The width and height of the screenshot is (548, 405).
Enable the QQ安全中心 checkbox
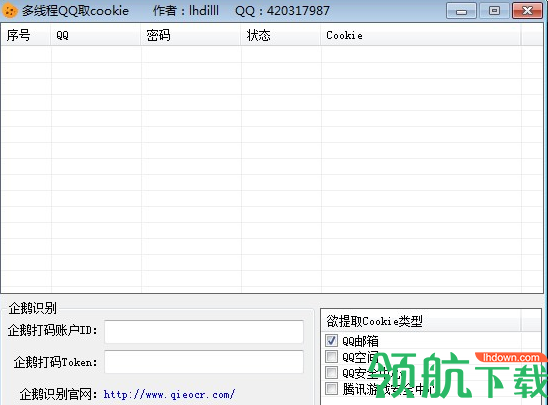click(x=331, y=373)
